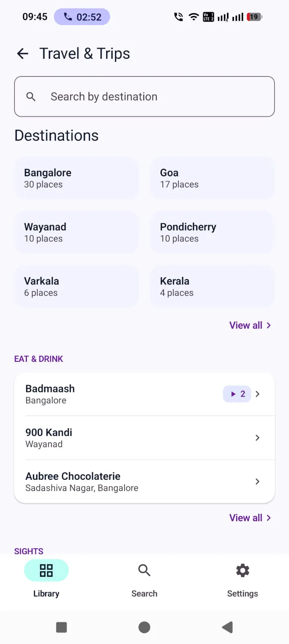
Task: View all Eat & Drink places
Action: tap(250, 518)
